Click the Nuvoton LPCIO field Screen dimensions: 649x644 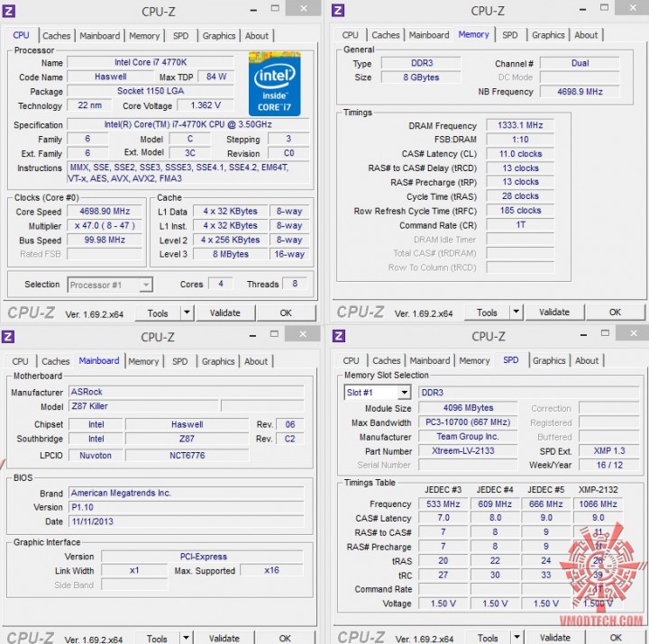[x=96, y=455]
